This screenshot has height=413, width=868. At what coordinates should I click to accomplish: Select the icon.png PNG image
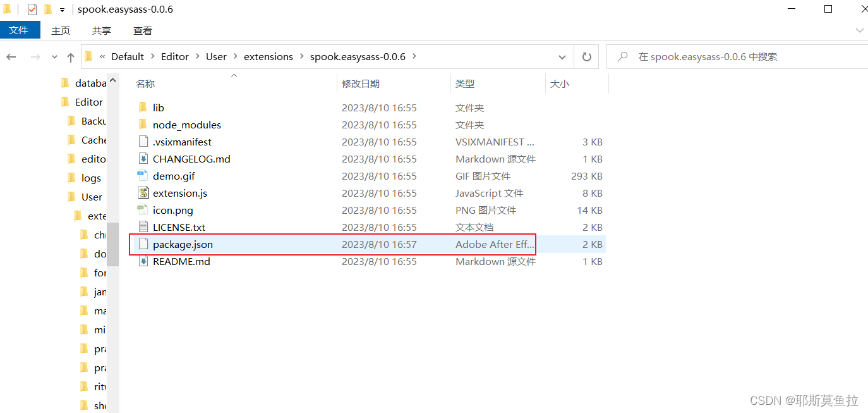point(172,210)
